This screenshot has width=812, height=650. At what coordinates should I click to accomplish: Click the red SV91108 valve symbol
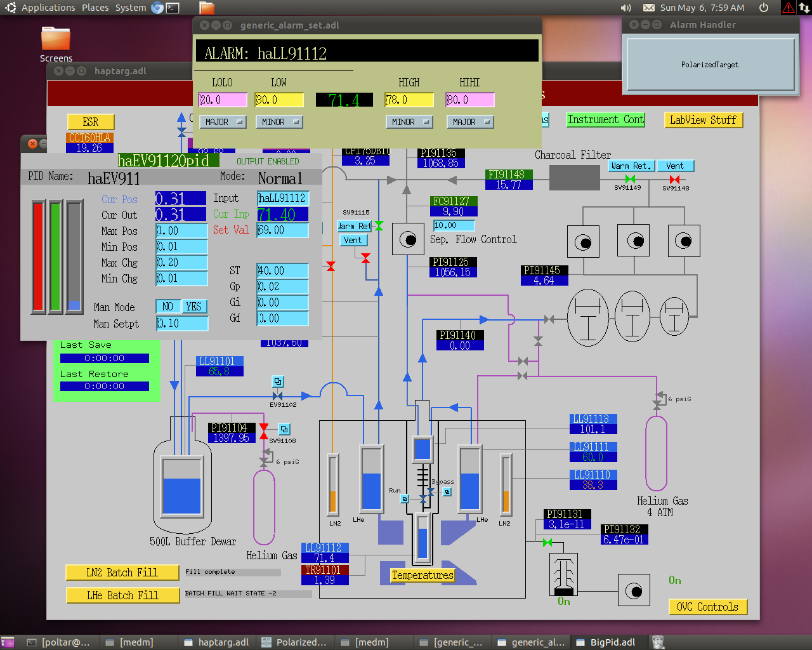[x=264, y=431]
